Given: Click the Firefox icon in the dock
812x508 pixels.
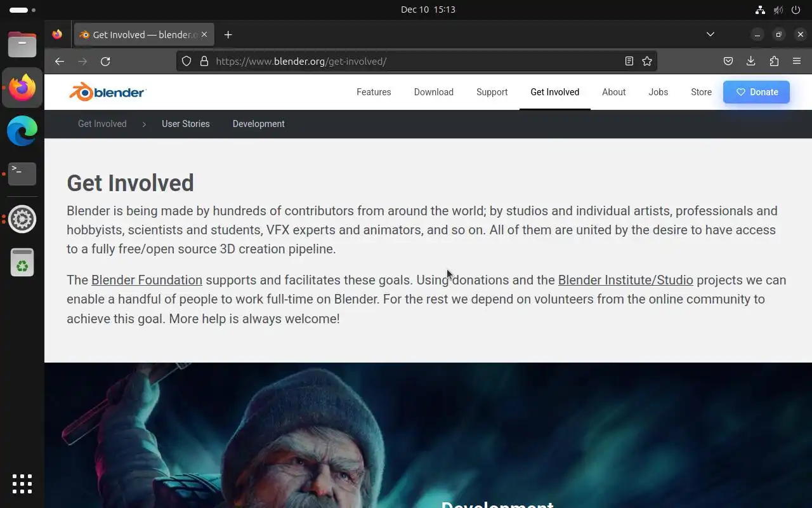Looking at the screenshot, I should 22,88.
